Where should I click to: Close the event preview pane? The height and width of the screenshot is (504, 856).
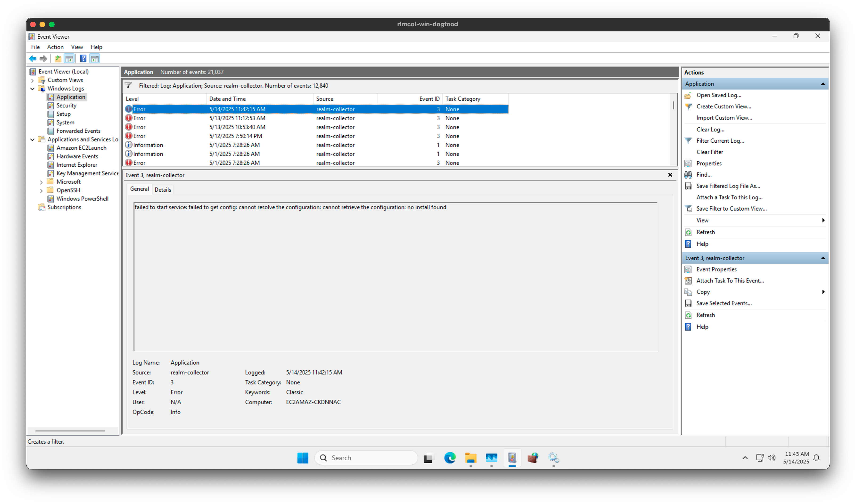670,175
